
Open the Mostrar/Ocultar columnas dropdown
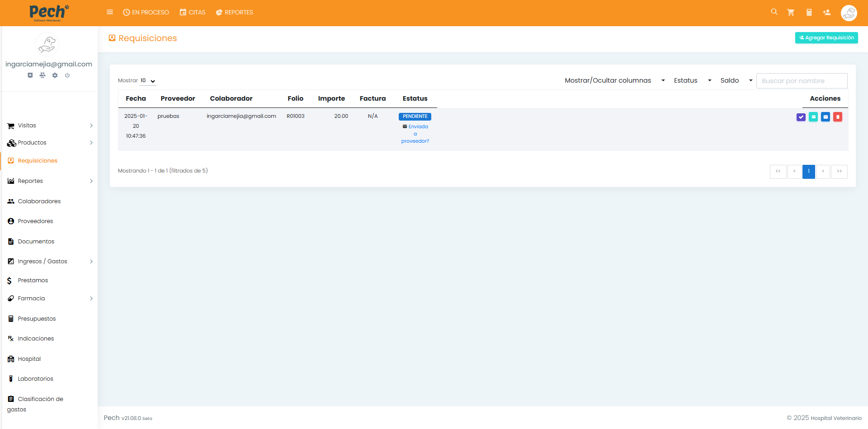tap(614, 80)
